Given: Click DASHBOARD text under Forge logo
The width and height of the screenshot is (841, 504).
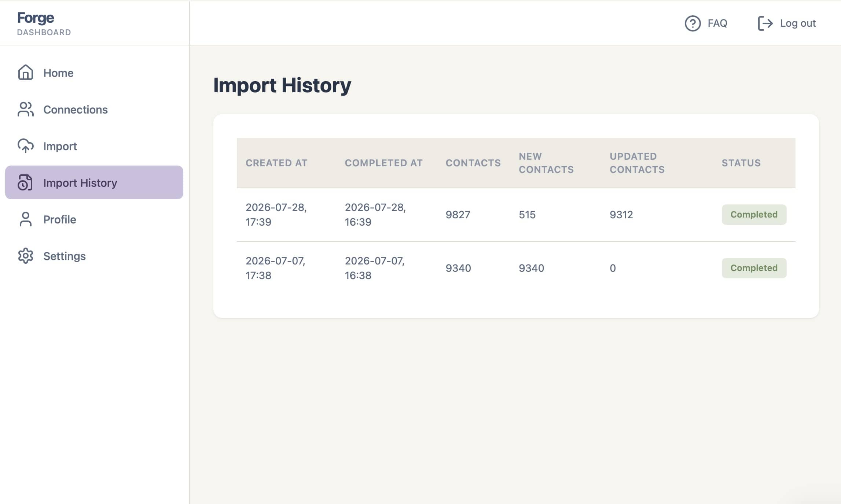Looking at the screenshot, I should [44, 32].
